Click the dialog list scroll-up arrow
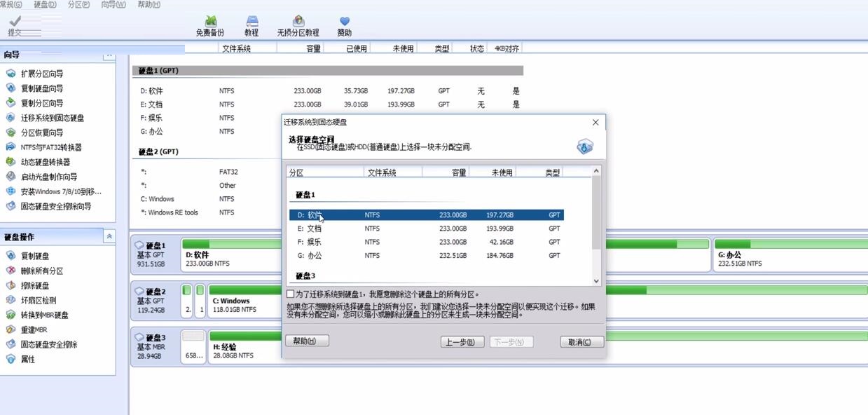Image resolution: width=868 pixels, height=415 pixels. 596,171
